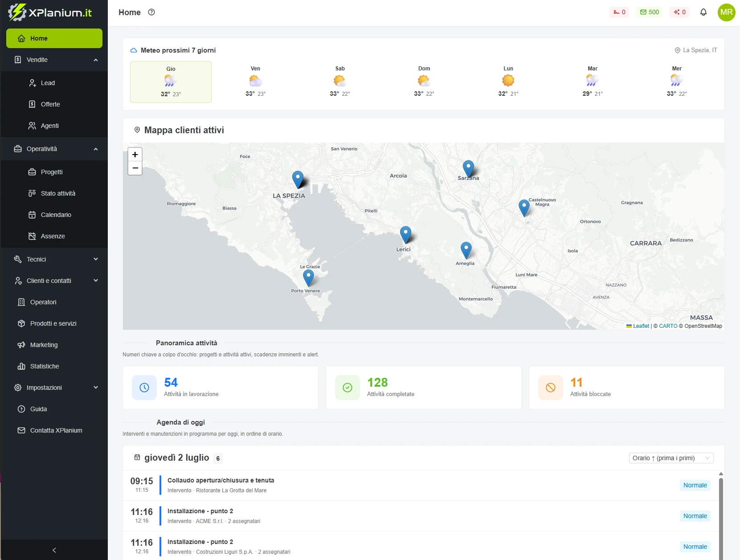Click the cloud icon beside Meteo prossimi 7 giorni
This screenshot has width=740, height=560.
point(134,50)
